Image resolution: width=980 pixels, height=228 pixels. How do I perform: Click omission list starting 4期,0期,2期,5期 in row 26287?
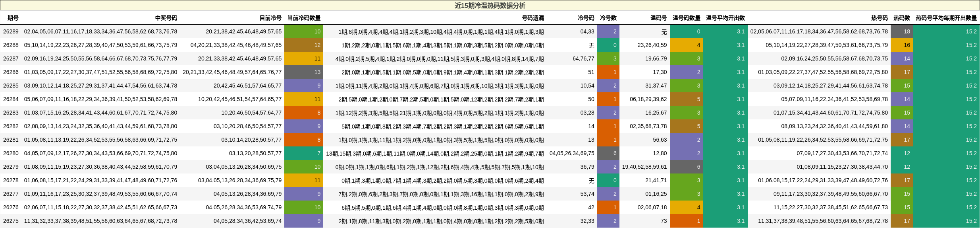click(440, 58)
